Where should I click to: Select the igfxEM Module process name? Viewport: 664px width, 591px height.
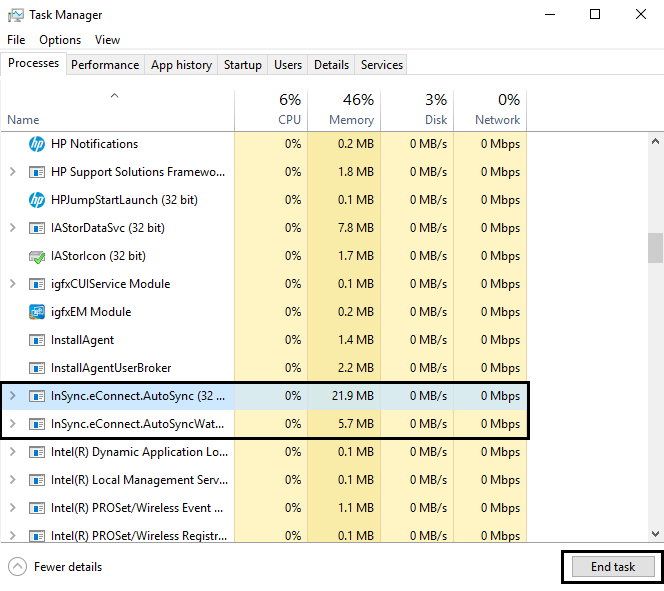(x=91, y=312)
